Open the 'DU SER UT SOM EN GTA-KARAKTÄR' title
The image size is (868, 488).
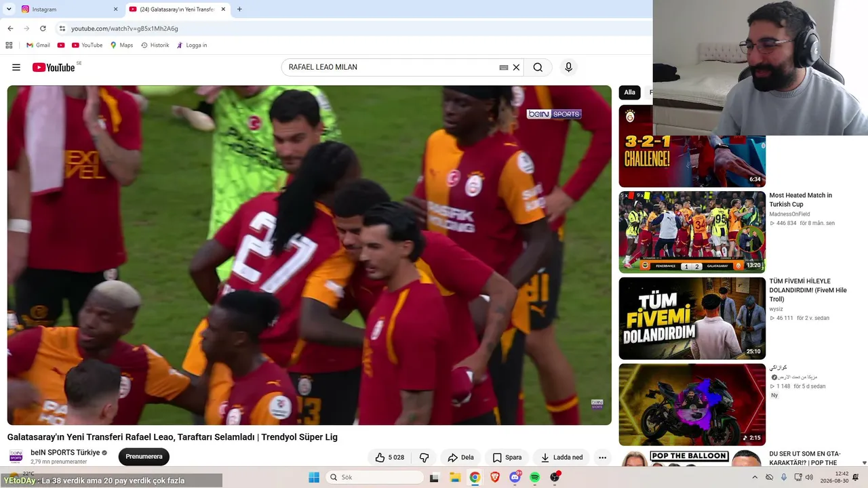[x=805, y=458]
